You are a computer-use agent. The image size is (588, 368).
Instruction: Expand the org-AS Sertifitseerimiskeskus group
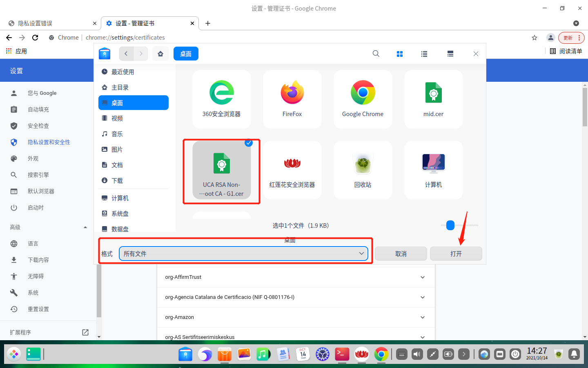tap(423, 337)
